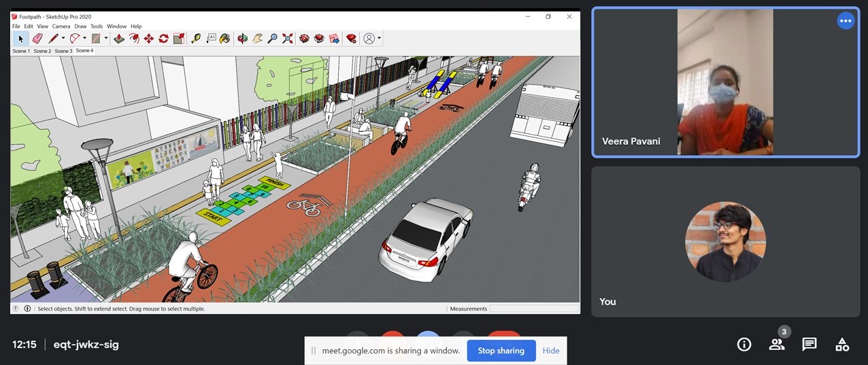Click the Stop sharing button
Screen dimensions: 868x365
501,351
